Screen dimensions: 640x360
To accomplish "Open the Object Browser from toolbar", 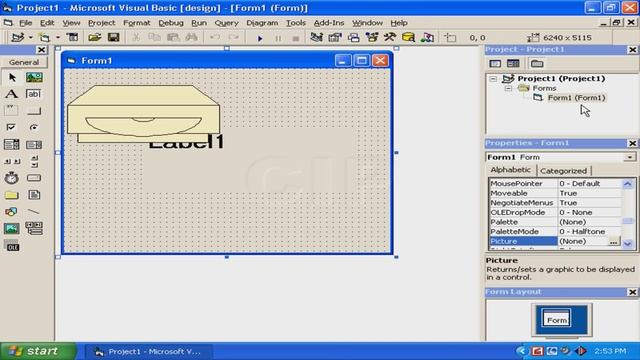I will [372, 38].
